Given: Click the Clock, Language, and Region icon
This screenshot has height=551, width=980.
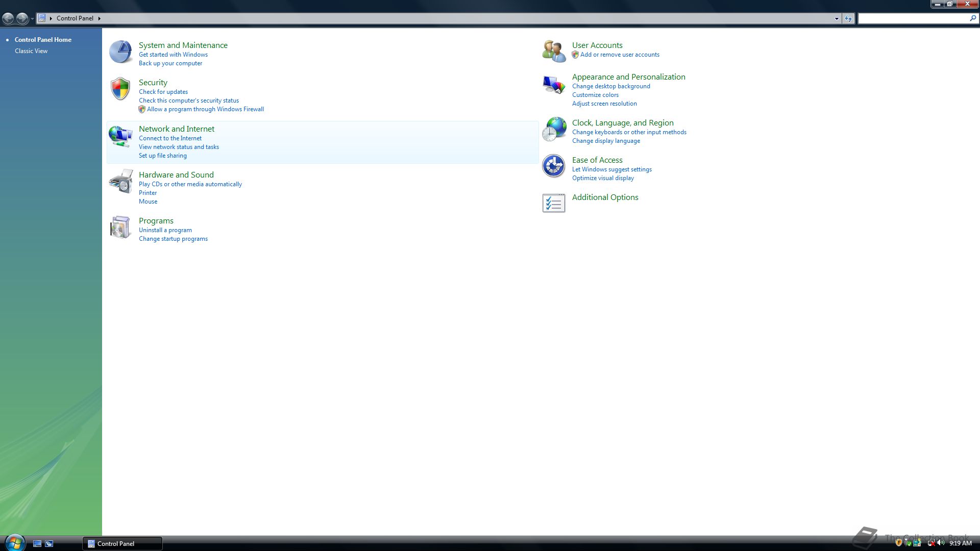Looking at the screenshot, I should (x=554, y=129).
